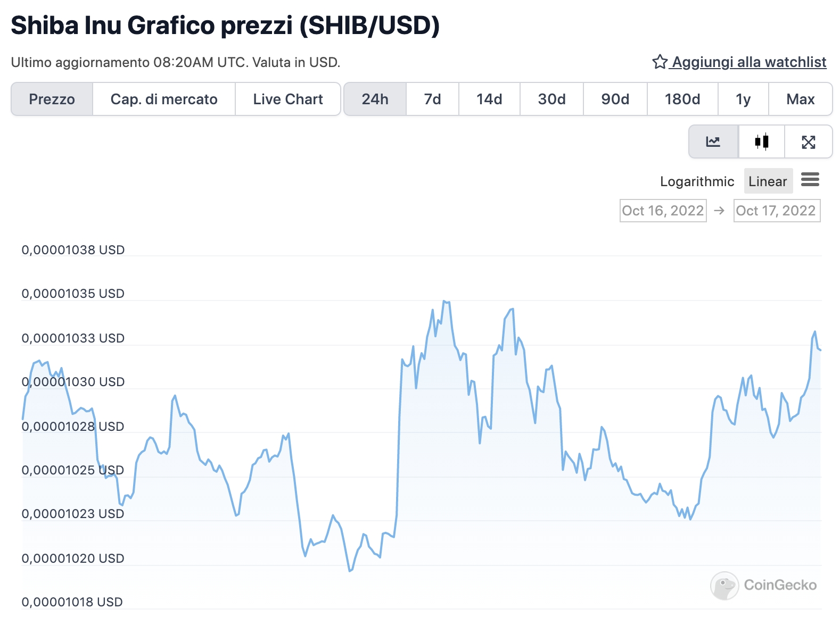
Task: Expand chart to fullscreen icon
Action: [x=809, y=141]
